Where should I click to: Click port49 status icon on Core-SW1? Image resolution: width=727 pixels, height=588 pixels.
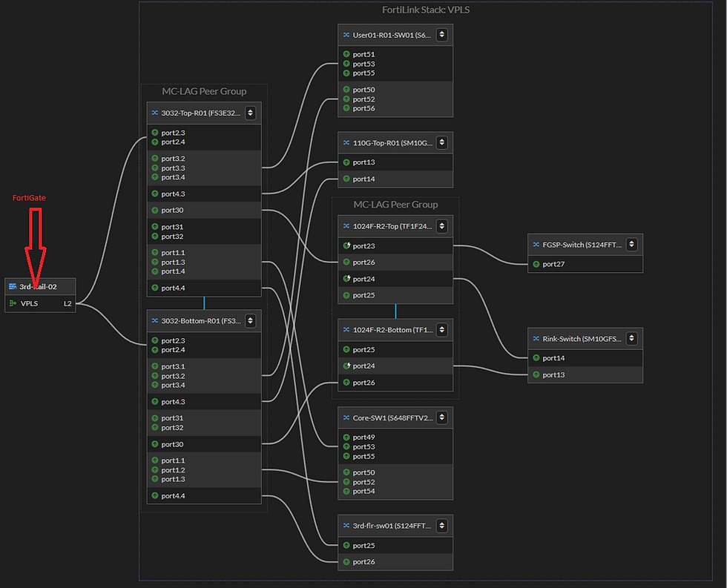pyautogui.click(x=346, y=437)
